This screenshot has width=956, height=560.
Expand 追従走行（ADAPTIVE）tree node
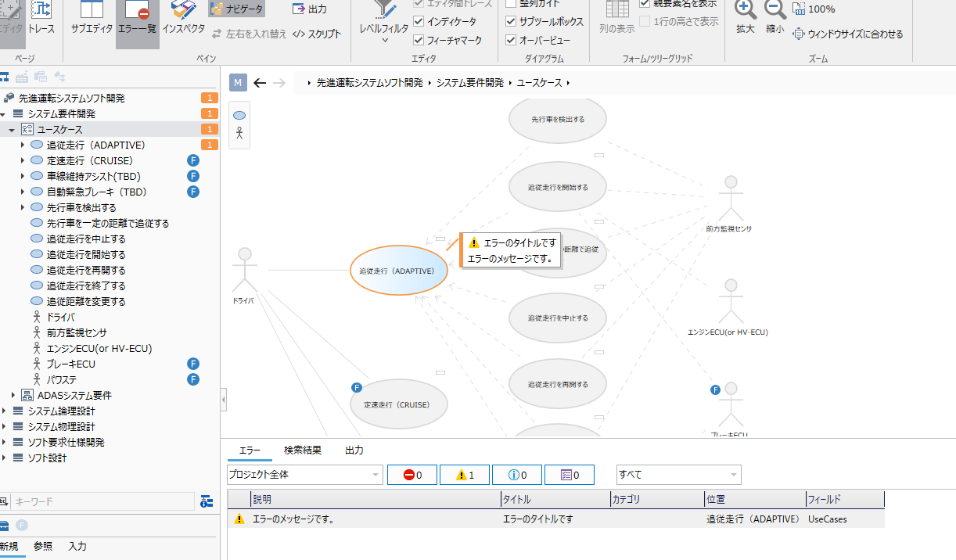tap(22, 145)
